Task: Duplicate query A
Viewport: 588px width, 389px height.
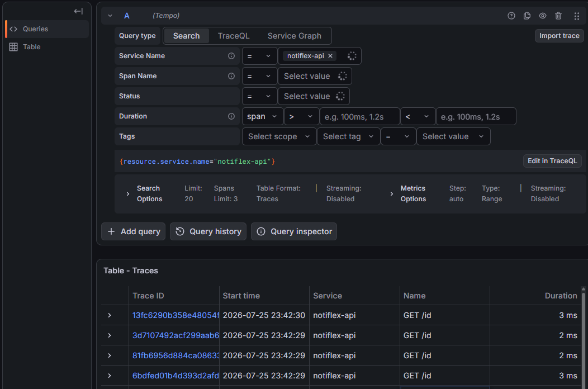Action: click(x=527, y=16)
